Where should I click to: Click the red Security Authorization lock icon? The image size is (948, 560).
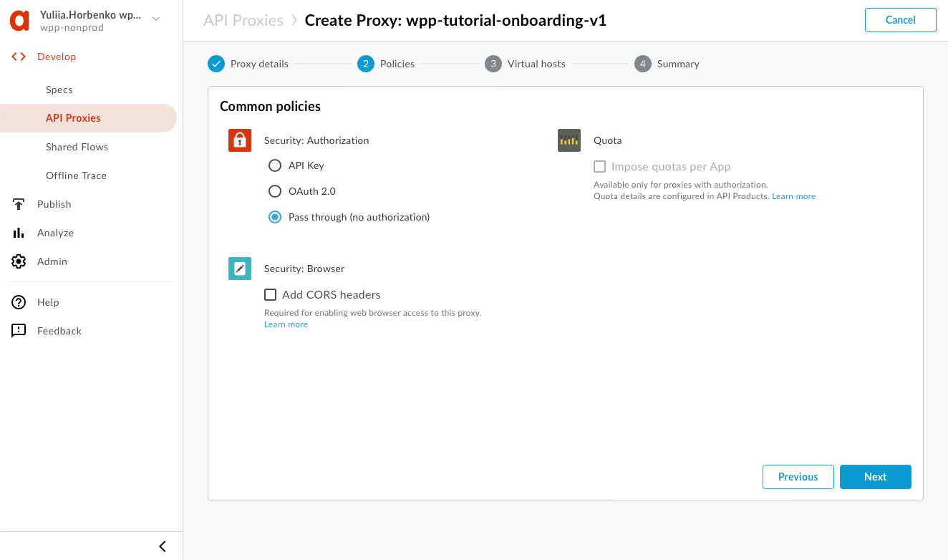(x=240, y=140)
